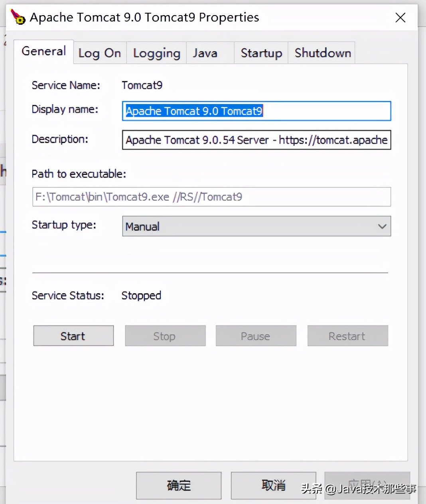Viewport: 426px width, 504px height.
Task: Open the Log On tab
Action: click(x=100, y=53)
